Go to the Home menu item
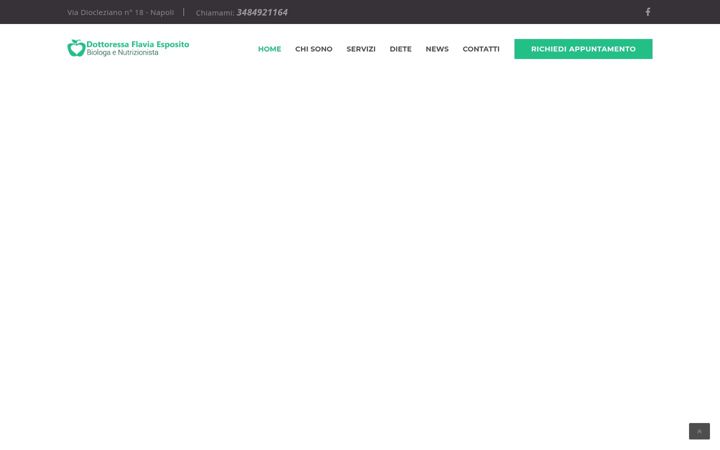Image resolution: width=720 pixels, height=450 pixels. pyautogui.click(x=269, y=49)
